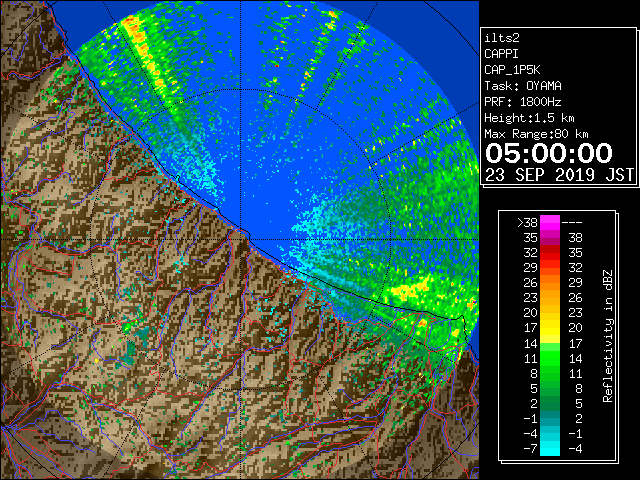Viewport: 640px width, 480px height.
Task: Pick the bright green band beside 11
Action: [550, 358]
